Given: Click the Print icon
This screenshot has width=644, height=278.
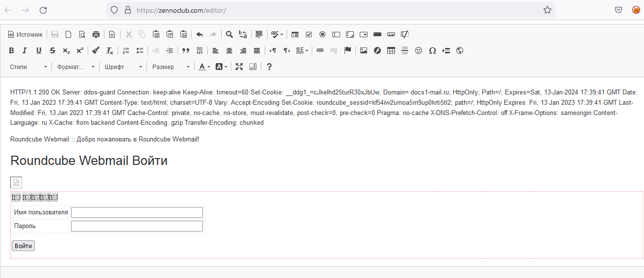Looking at the screenshot, I should (96, 34).
